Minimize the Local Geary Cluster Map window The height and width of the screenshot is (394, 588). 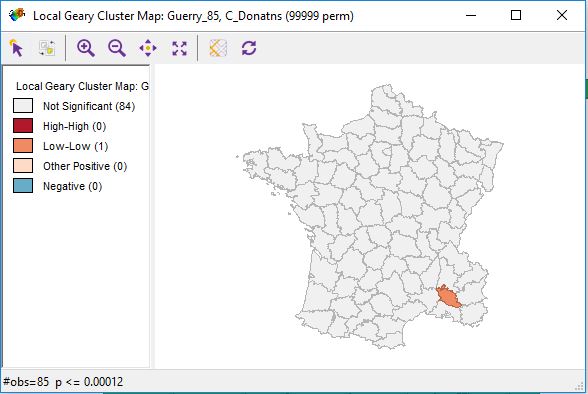tap(471, 15)
